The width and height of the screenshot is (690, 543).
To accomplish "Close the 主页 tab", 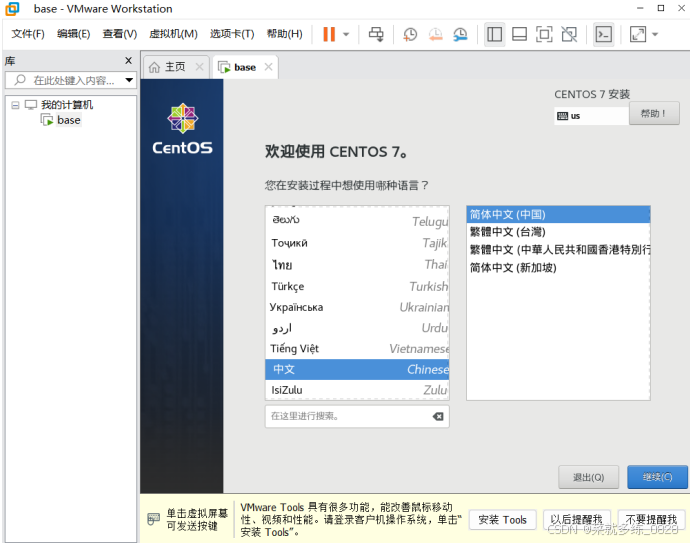I will tap(199, 67).
